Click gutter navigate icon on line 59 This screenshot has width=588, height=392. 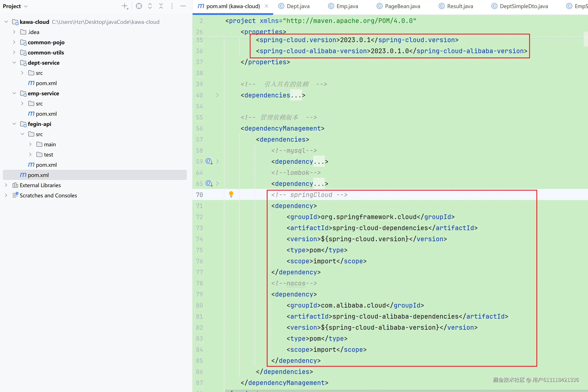(x=209, y=161)
